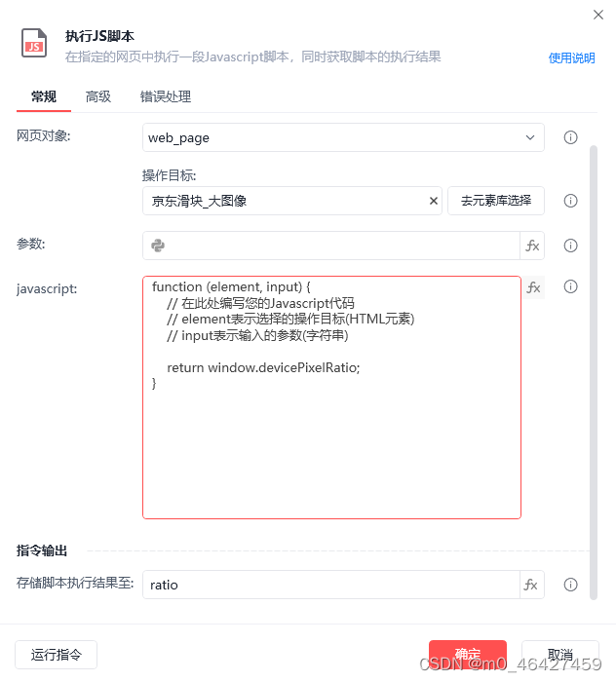
Task: Select the 常规 tab
Action: click(x=44, y=96)
